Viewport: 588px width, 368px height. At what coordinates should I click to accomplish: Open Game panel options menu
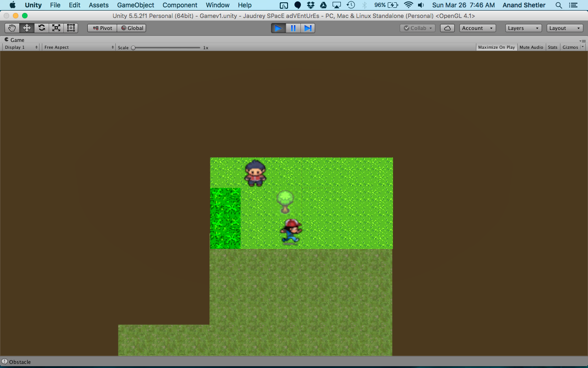[x=583, y=40]
